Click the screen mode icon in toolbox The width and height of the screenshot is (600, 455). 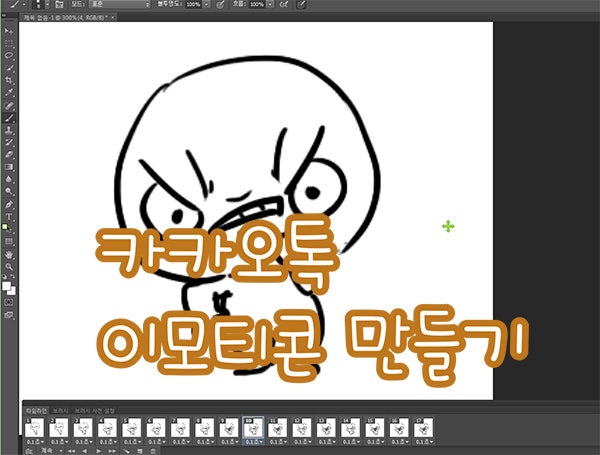(8, 315)
